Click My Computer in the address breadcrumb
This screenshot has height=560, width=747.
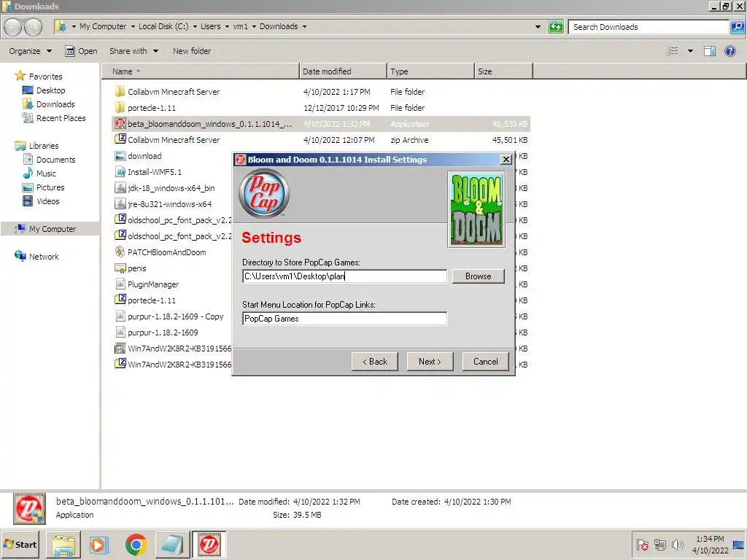tap(103, 26)
